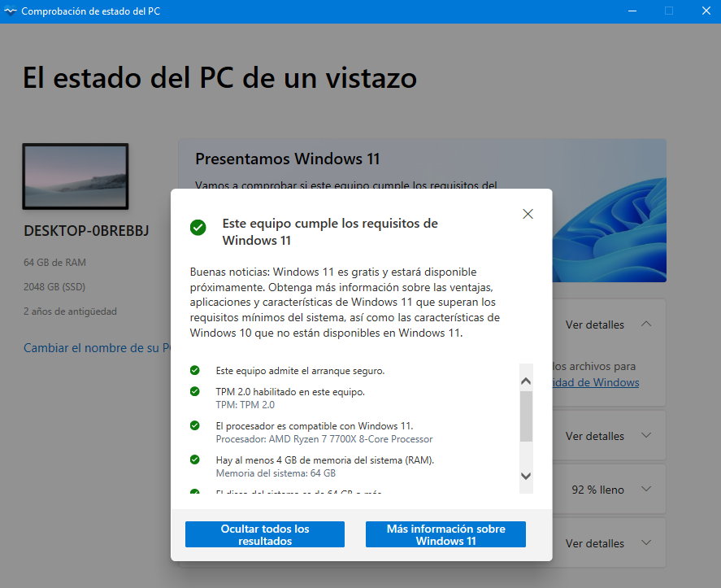Minimize the Comprobación de estado del PC window
Viewport: 721px width, 588px height.
[632, 11]
